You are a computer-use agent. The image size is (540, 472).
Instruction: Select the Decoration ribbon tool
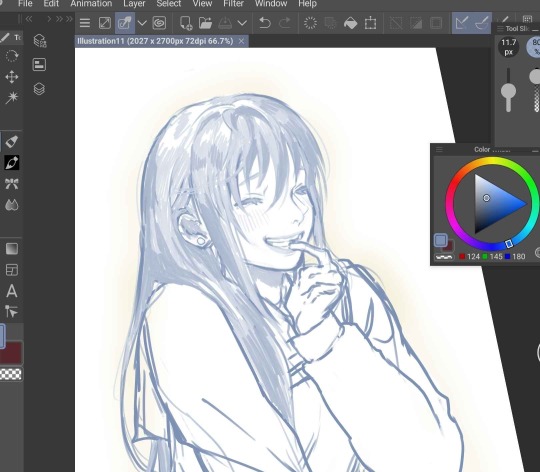(12, 184)
